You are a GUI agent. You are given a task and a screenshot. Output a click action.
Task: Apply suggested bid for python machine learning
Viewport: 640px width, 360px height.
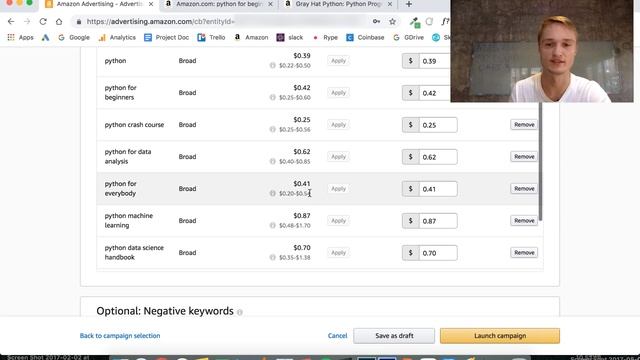[x=338, y=220]
